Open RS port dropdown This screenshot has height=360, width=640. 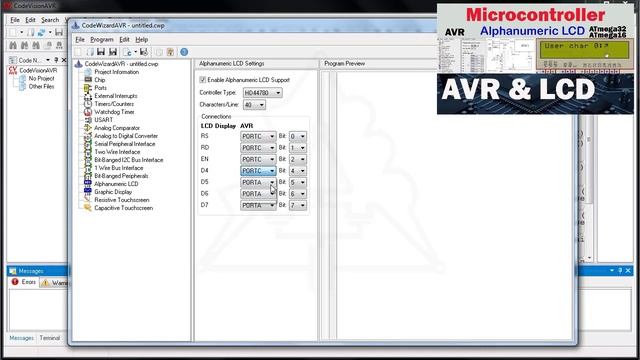pyautogui.click(x=258, y=136)
